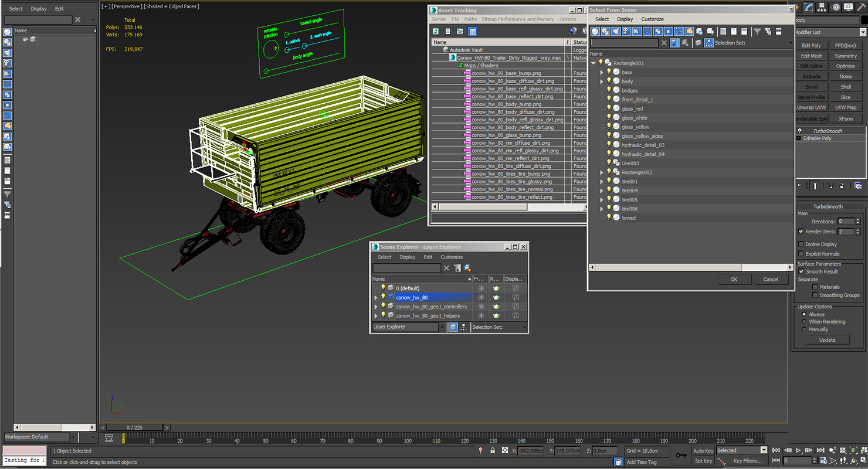
Task: Open Edit menu in left scene explorer
Action: (x=59, y=9)
